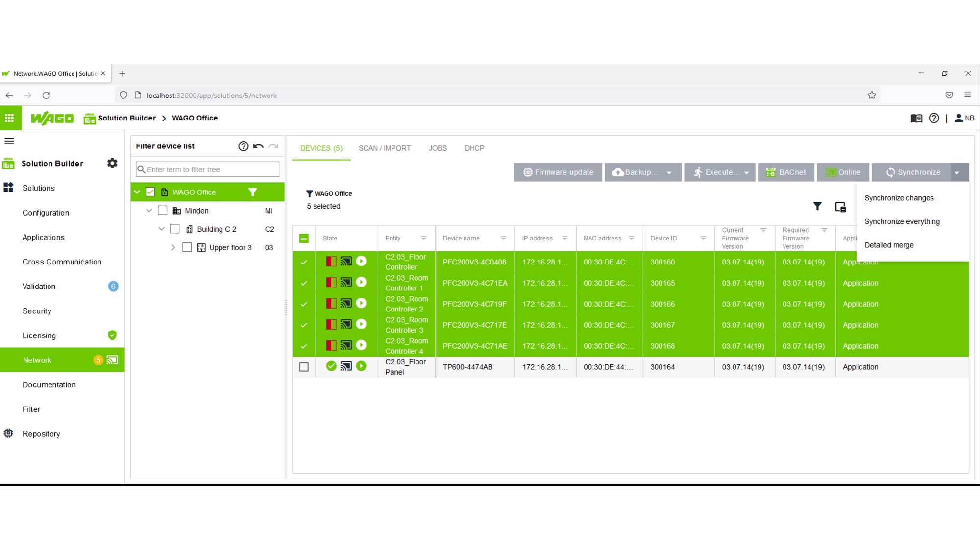Viewport: 980px width, 551px height.
Task: Select Synchronize everything menu entry
Action: (x=902, y=221)
